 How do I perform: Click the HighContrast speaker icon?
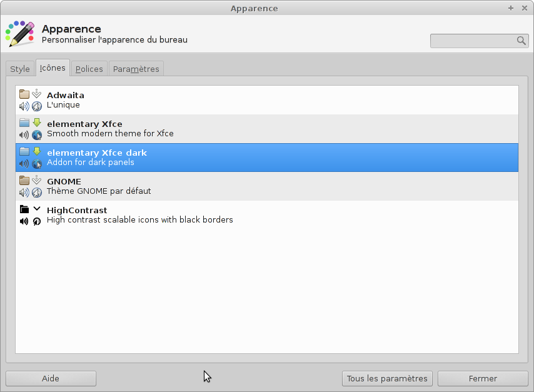tap(24, 221)
